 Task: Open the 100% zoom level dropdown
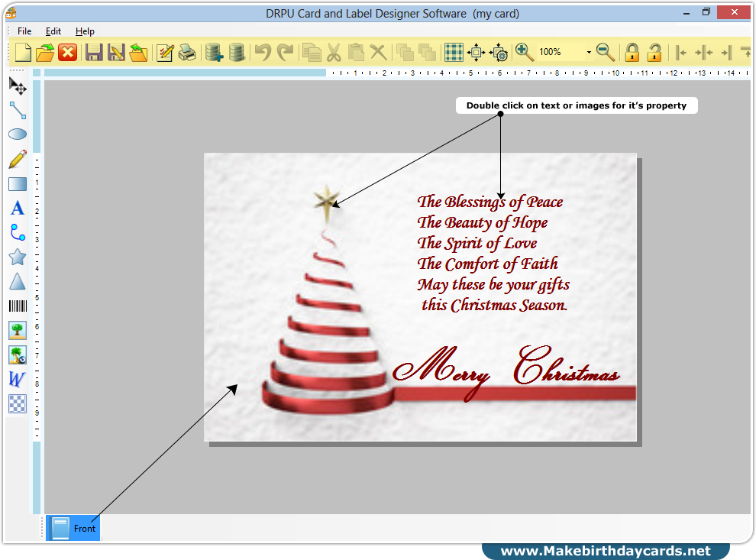[589, 52]
